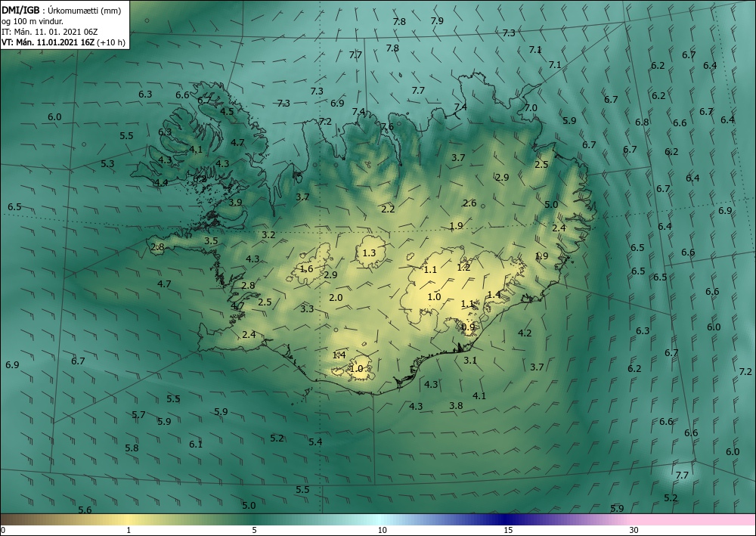Click the 5.6 value label on the map
The height and width of the screenshot is (536, 756).
(85, 510)
